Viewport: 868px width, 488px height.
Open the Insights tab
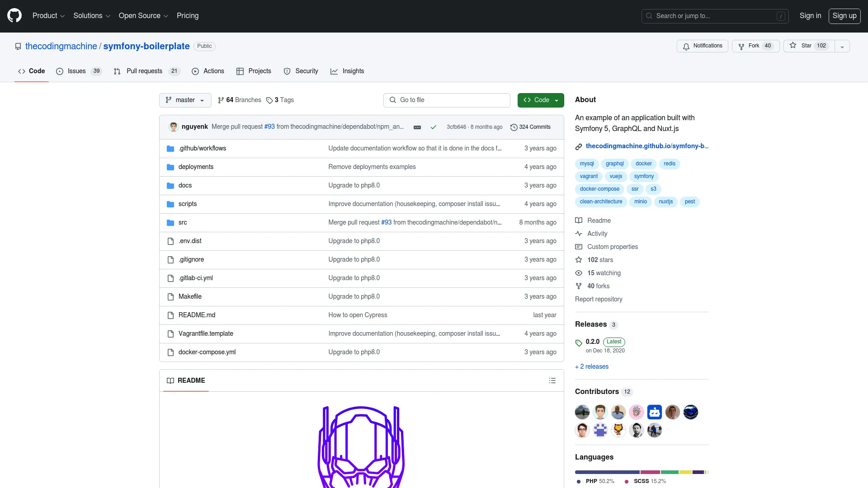coord(347,71)
